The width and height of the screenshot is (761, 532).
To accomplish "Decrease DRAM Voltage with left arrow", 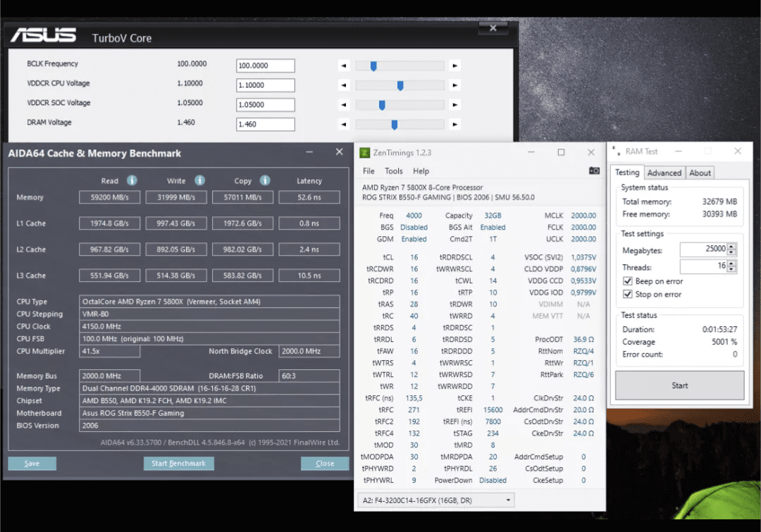I will 344,125.
